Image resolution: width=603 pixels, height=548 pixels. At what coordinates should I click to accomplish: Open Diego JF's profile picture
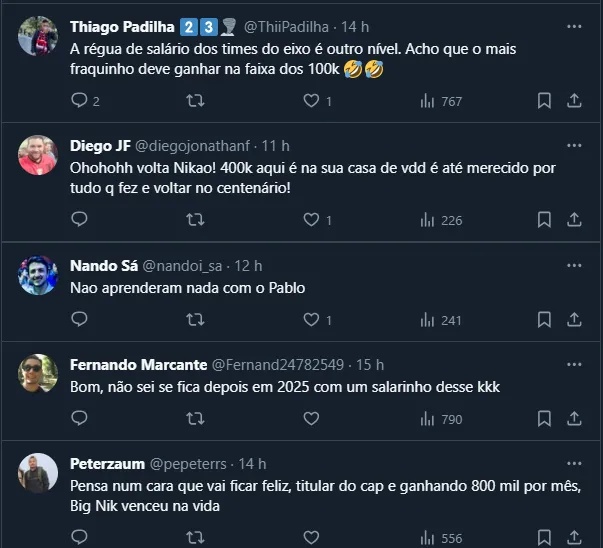pyautogui.click(x=38, y=154)
